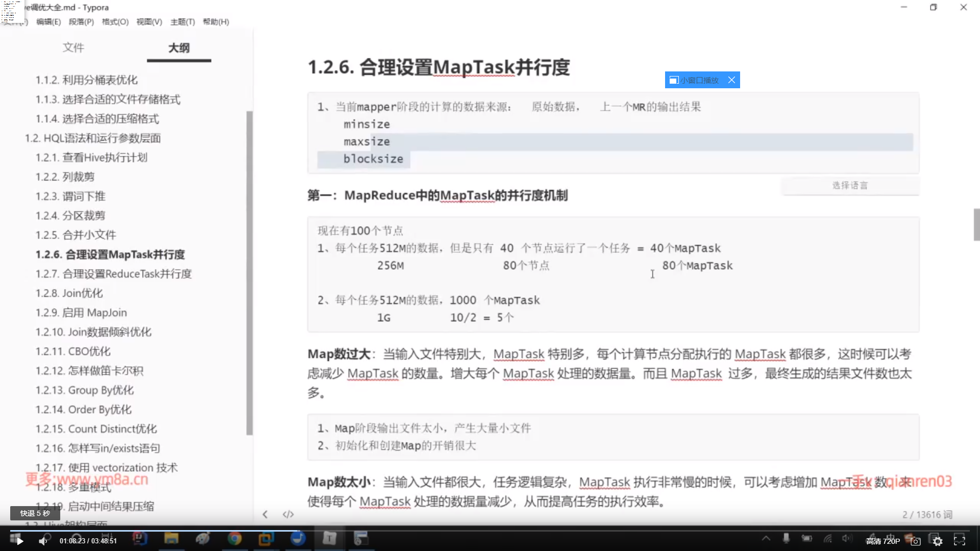The width and height of the screenshot is (980, 551).
Task: Click 小窗口播放 mini-window button
Action: click(694, 80)
